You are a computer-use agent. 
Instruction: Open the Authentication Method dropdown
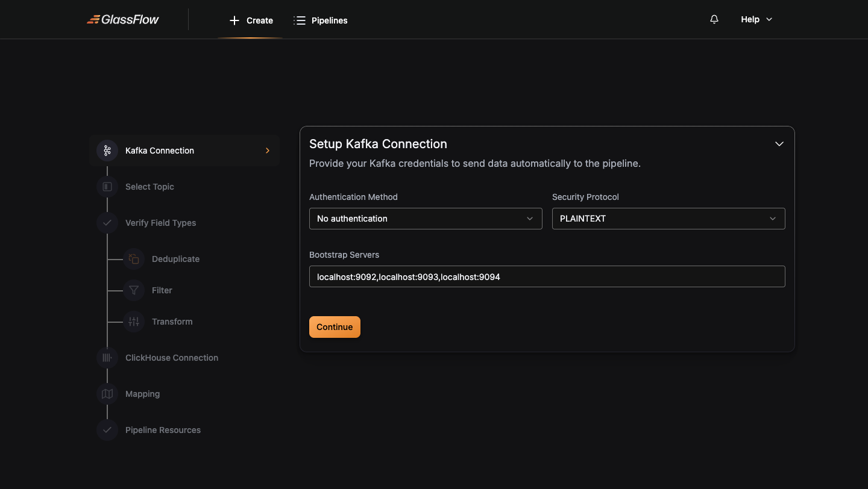[426, 219]
